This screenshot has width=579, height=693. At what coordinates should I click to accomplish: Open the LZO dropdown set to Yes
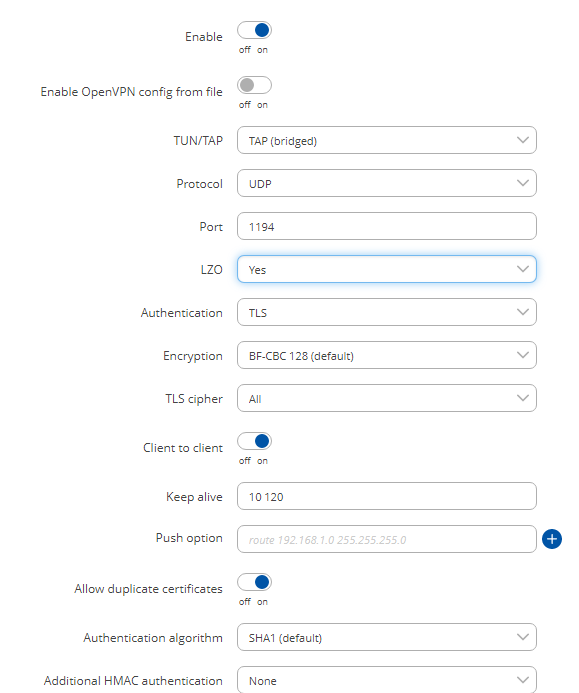tap(387, 269)
